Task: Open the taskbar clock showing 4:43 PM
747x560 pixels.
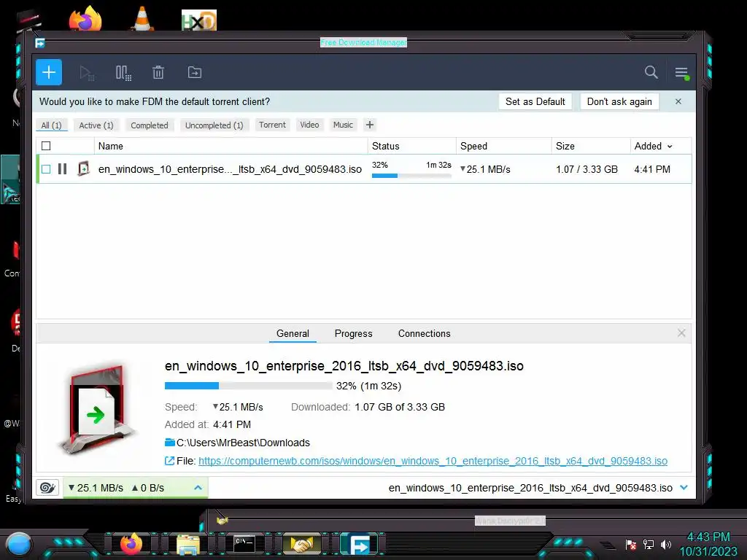Action: 708,544
